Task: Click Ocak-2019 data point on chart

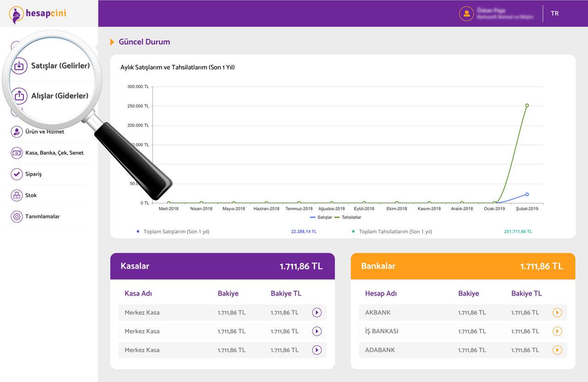Action: point(494,202)
